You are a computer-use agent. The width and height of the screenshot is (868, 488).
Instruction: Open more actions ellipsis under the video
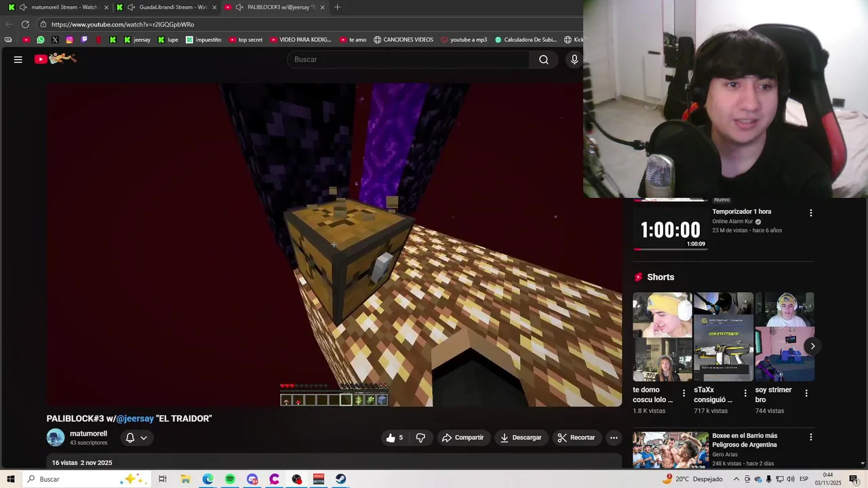[x=614, y=438]
